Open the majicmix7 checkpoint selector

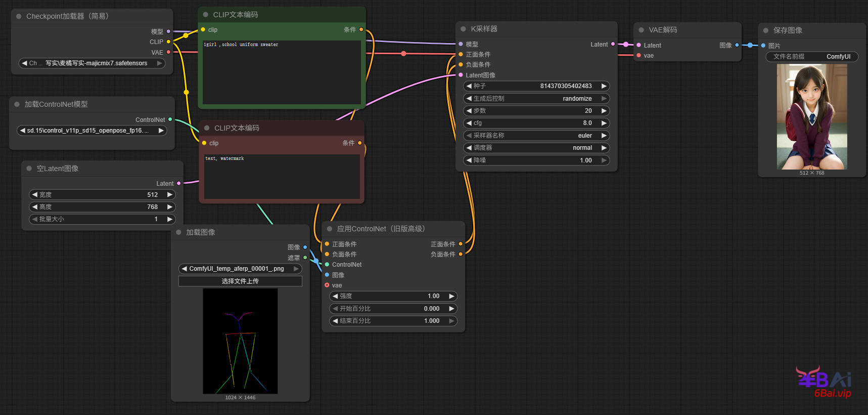tap(92, 63)
